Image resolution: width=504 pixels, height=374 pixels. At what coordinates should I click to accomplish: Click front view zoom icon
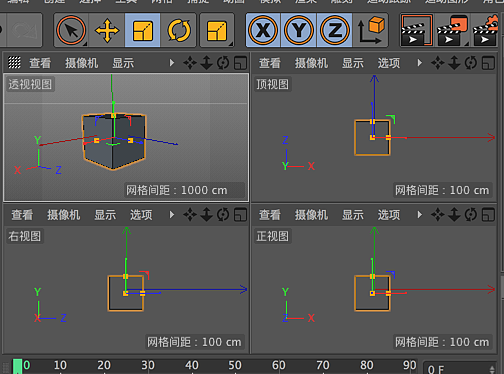(x=454, y=215)
